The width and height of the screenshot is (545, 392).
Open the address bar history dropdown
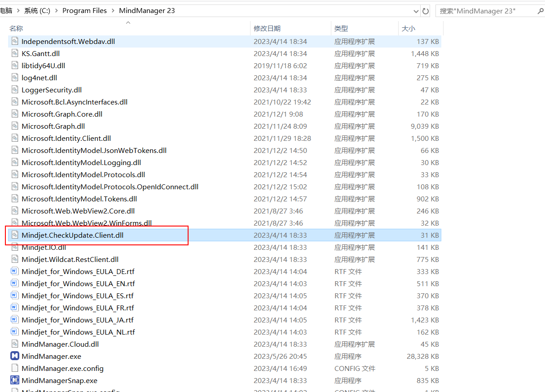coord(416,11)
